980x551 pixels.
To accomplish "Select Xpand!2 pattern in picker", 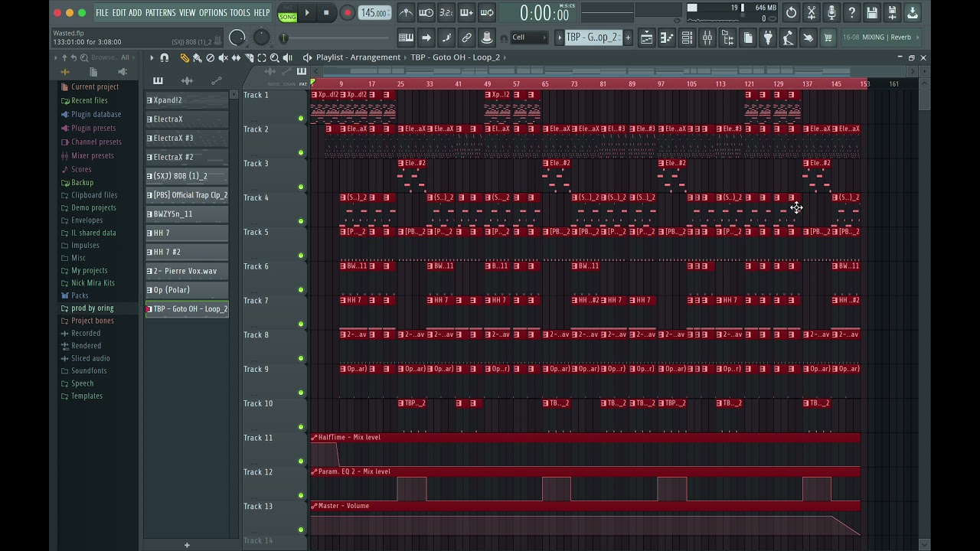I will click(187, 100).
